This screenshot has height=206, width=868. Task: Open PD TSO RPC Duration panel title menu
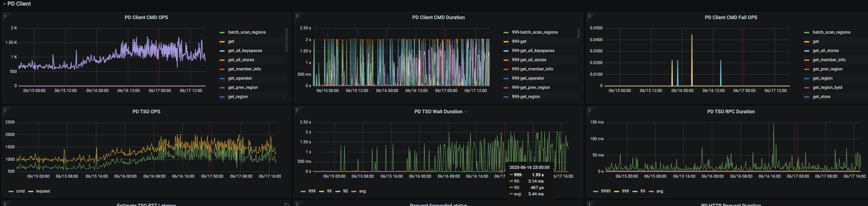(731, 111)
